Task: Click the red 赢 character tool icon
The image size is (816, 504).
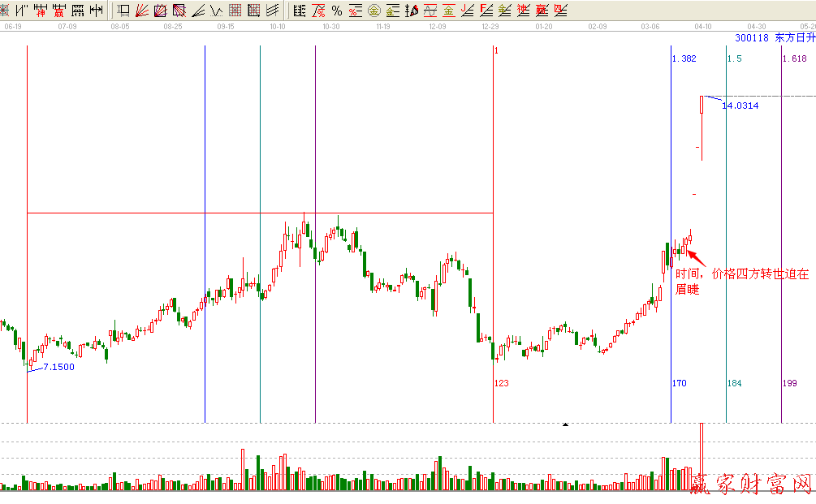Action: tap(58, 11)
